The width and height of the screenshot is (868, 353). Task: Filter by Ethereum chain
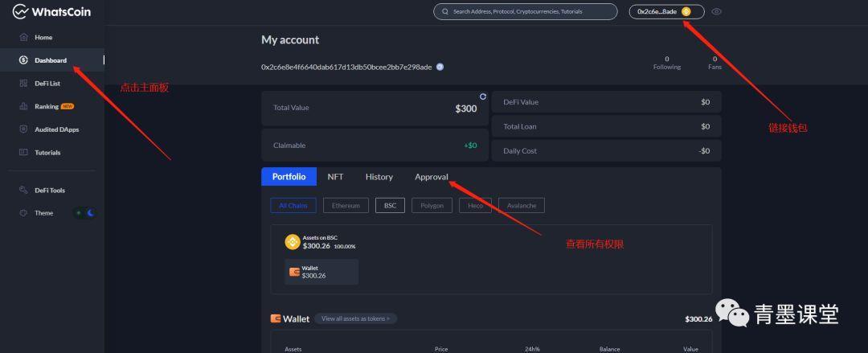tap(346, 205)
